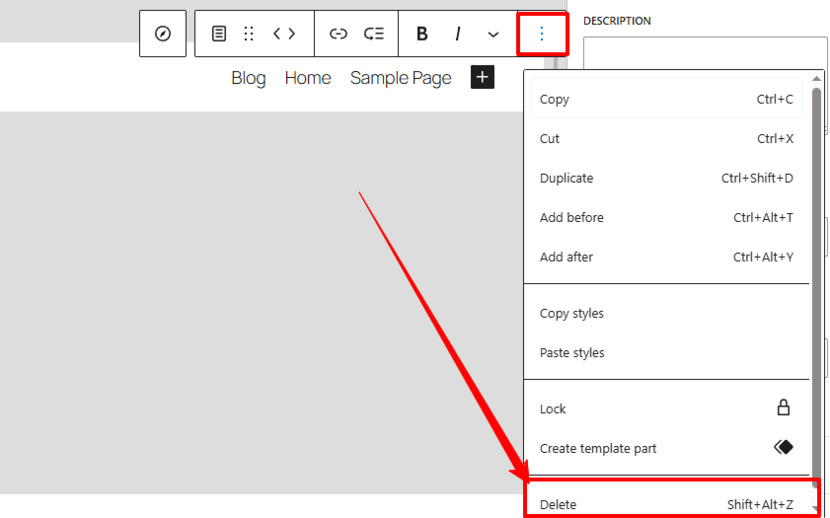The height and width of the screenshot is (518, 830).
Task: Click Delete at menu bottom
Action: click(666, 504)
